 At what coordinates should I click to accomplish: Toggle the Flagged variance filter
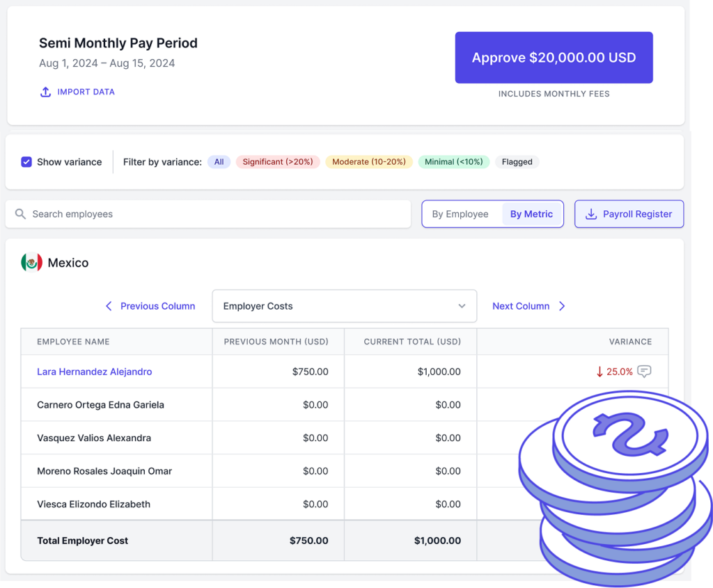517,162
